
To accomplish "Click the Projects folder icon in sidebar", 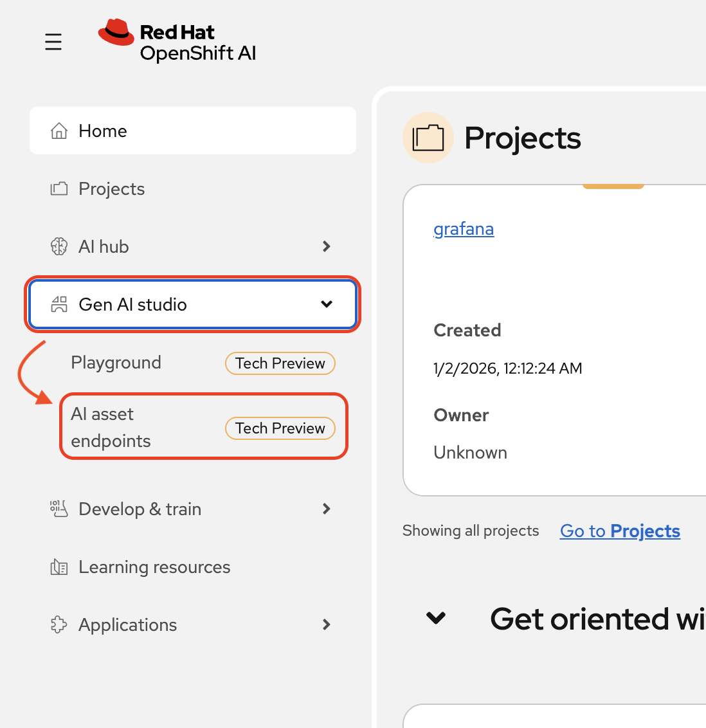I will [59, 188].
